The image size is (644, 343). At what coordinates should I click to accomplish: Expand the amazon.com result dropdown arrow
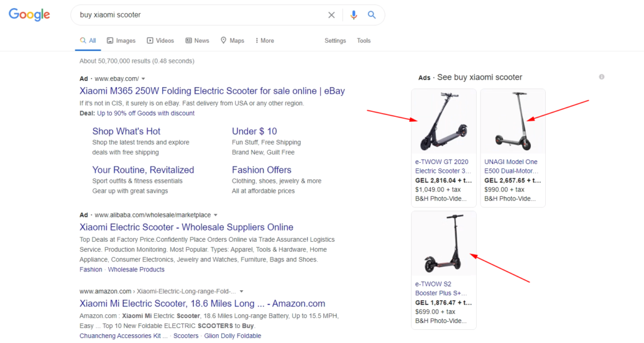241,291
